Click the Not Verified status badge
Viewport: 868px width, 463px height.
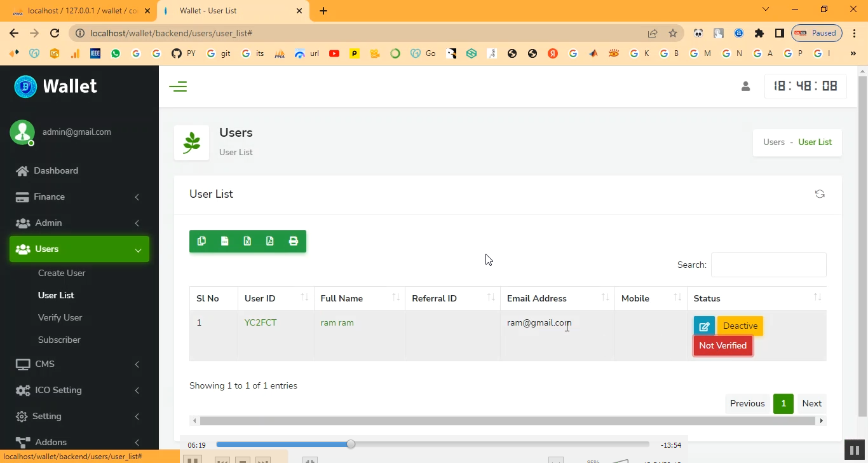tap(722, 346)
